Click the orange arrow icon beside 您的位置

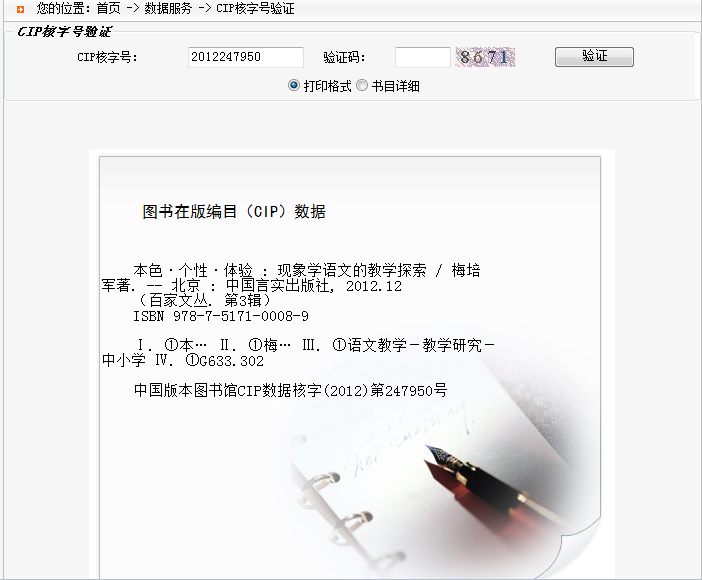click(20, 9)
